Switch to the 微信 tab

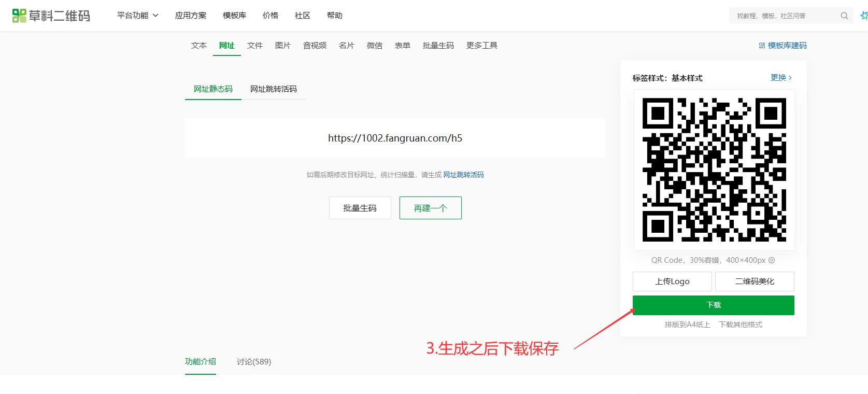(375, 46)
